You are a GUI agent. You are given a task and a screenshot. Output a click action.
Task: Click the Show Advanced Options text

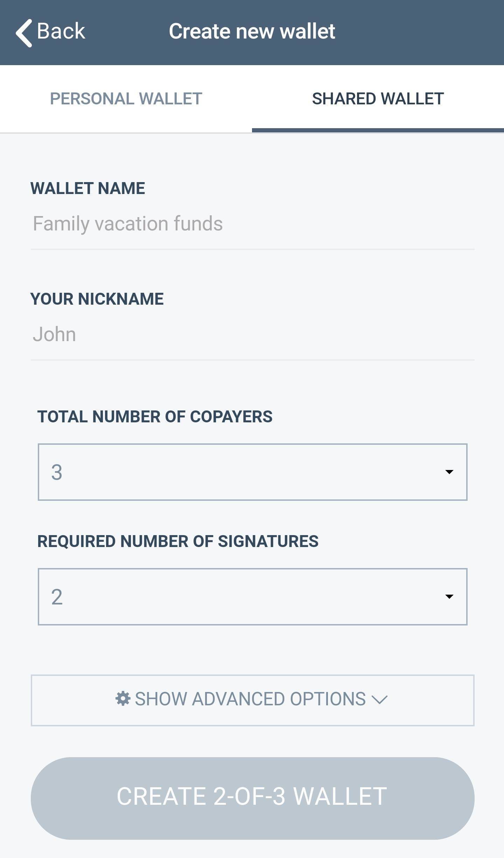[250, 699]
